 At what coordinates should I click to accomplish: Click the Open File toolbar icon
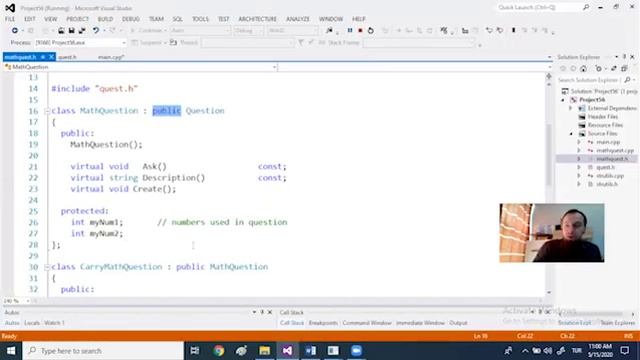point(61,31)
